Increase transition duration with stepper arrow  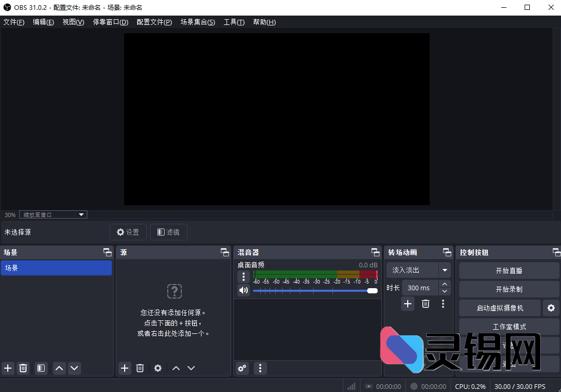coord(445,285)
